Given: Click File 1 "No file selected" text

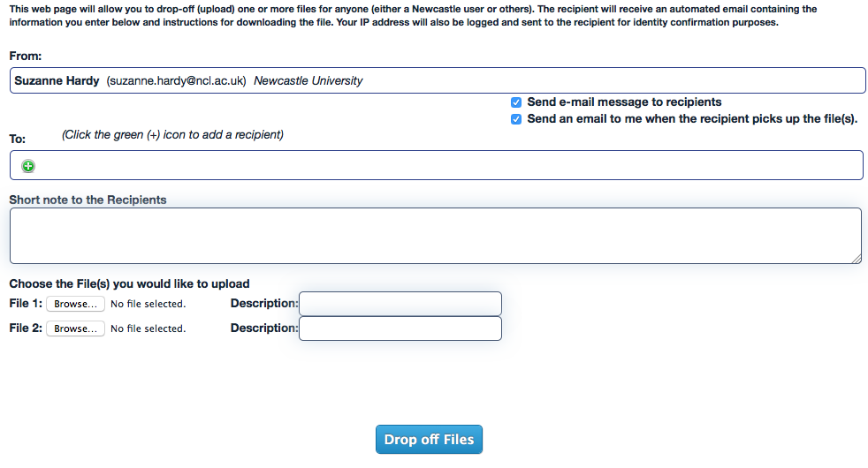Looking at the screenshot, I should tap(148, 304).
